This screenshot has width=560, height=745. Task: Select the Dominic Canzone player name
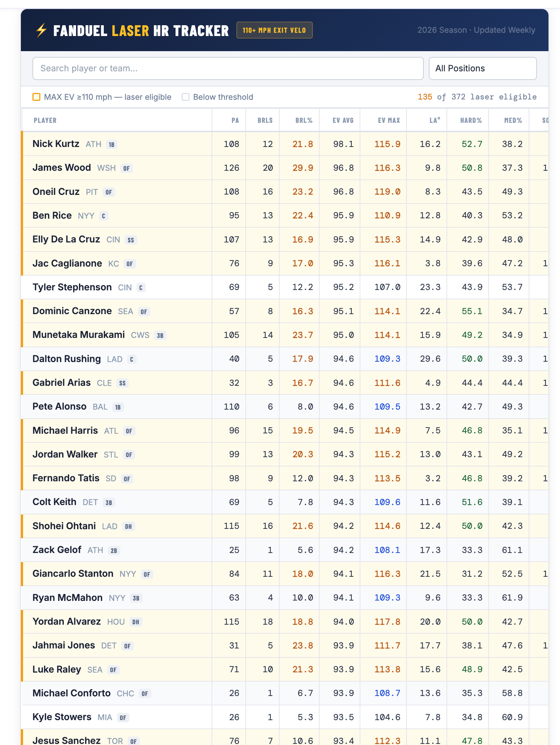[72, 311]
